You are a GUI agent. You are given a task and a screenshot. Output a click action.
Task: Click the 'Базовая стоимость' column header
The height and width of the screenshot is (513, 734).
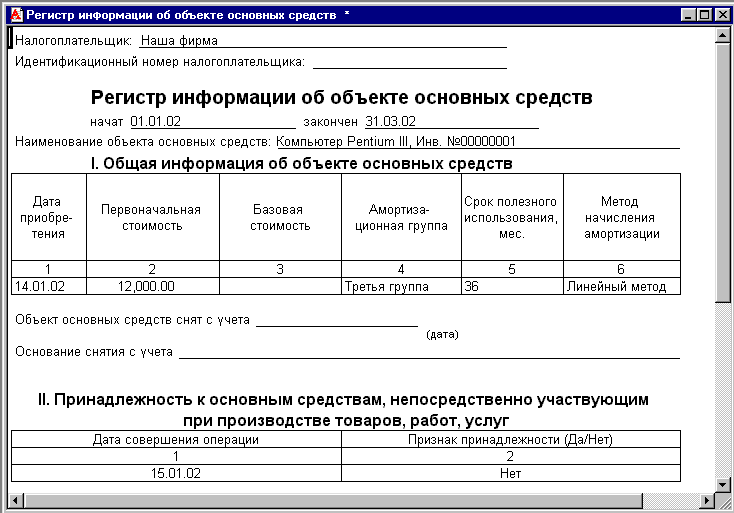coord(280,217)
